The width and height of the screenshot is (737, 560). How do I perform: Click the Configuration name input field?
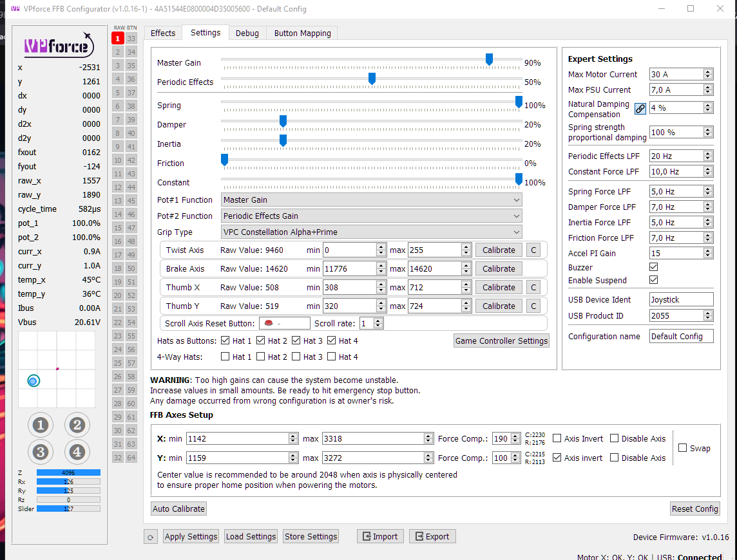point(680,336)
